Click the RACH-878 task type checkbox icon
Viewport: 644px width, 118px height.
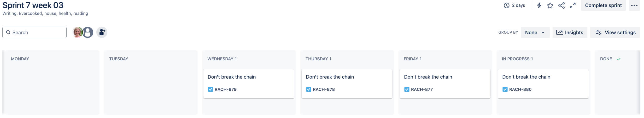point(308,89)
